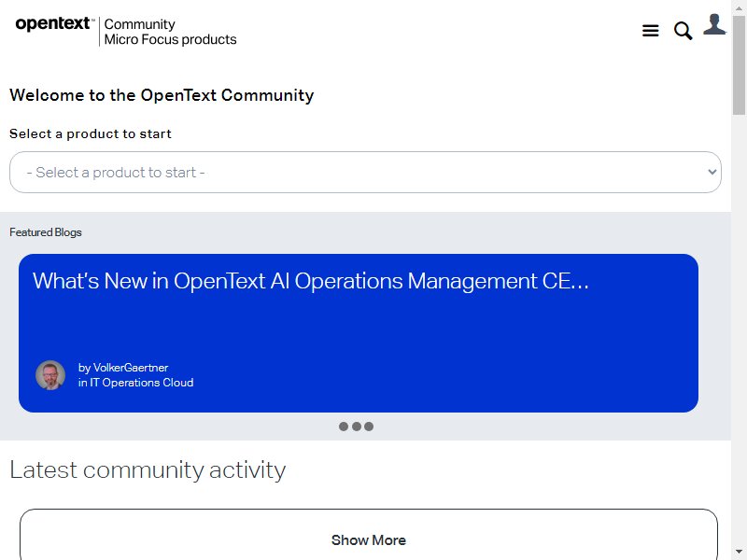Click the 'Featured Blogs' heading text
This screenshot has height=560, width=747.
[46, 232]
